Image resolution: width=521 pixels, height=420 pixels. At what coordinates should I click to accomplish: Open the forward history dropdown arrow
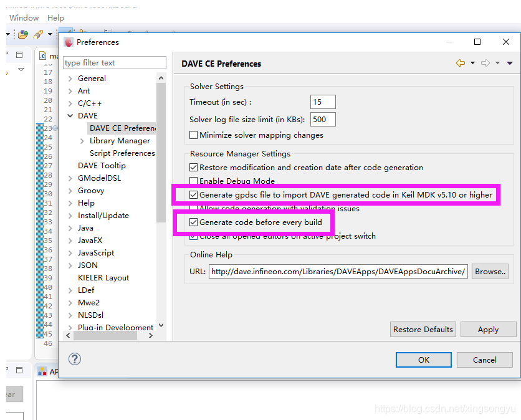[497, 63]
